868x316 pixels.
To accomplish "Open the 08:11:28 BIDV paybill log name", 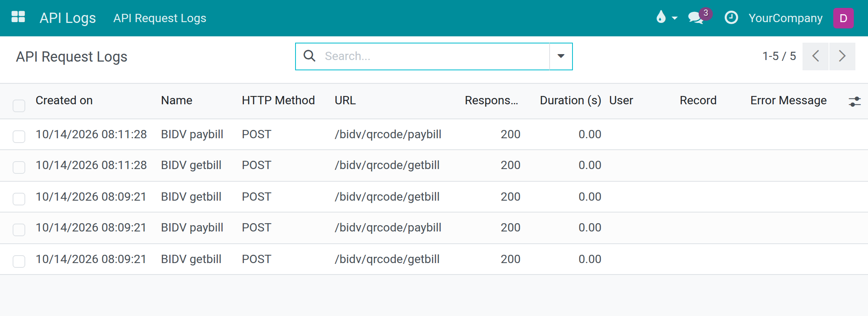I will click(x=192, y=134).
